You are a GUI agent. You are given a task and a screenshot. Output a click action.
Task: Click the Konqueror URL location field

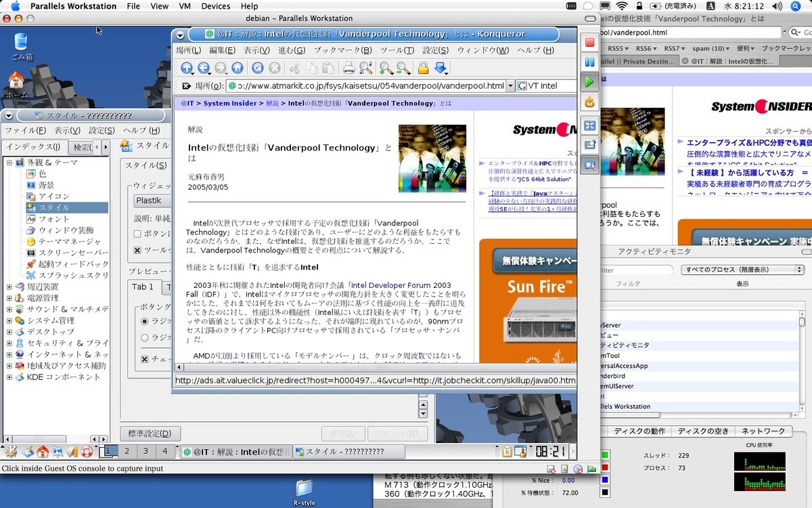[365, 86]
